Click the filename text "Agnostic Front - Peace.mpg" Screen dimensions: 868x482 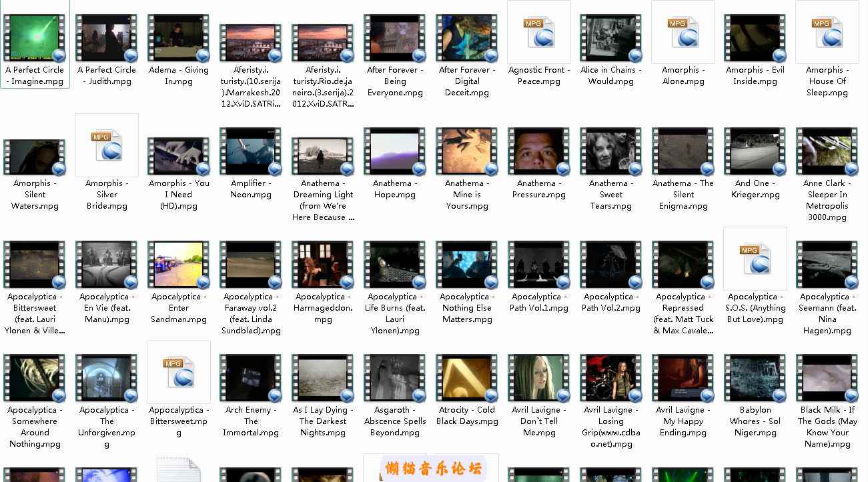pyautogui.click(x=539, y=75)
